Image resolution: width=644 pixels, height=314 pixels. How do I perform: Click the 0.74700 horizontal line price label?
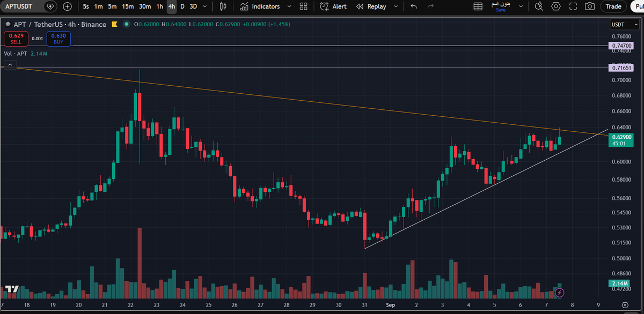coord(621,46)
